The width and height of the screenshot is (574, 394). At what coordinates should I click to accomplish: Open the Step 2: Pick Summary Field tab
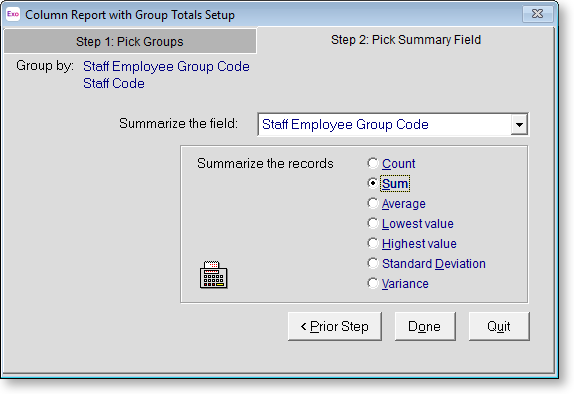point(406,40)
